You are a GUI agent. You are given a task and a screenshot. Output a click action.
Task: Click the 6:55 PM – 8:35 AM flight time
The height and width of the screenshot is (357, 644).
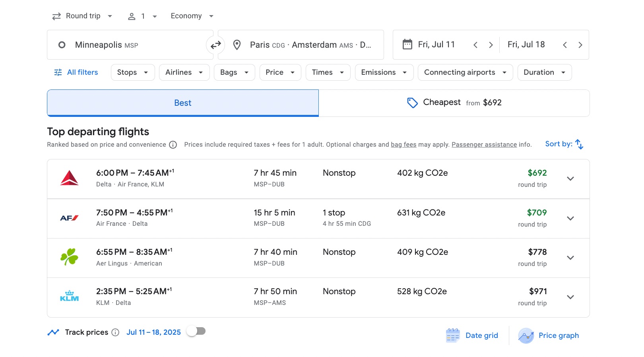(x=134, y=252)
